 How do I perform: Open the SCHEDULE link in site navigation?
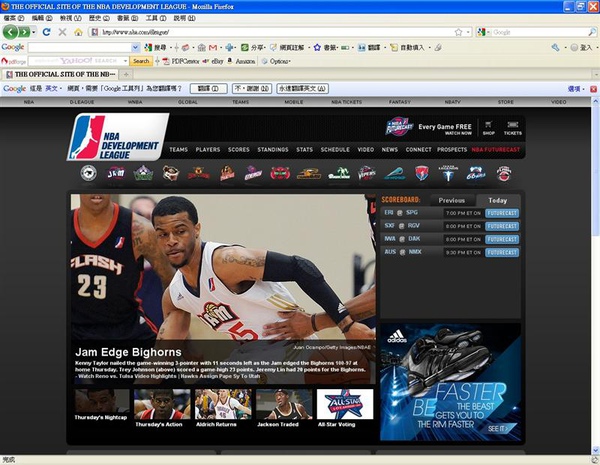335,150
